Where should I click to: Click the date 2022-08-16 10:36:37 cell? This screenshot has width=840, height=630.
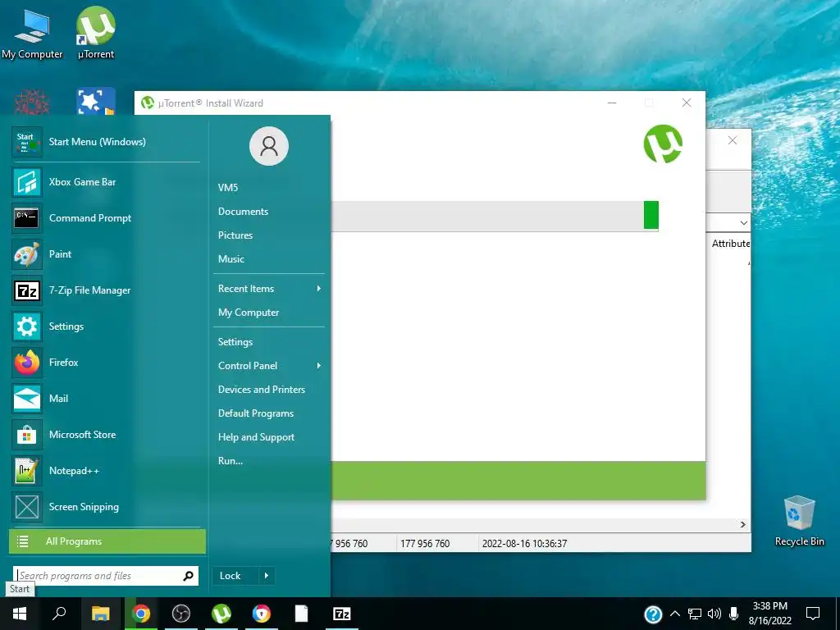pos(524,544)
